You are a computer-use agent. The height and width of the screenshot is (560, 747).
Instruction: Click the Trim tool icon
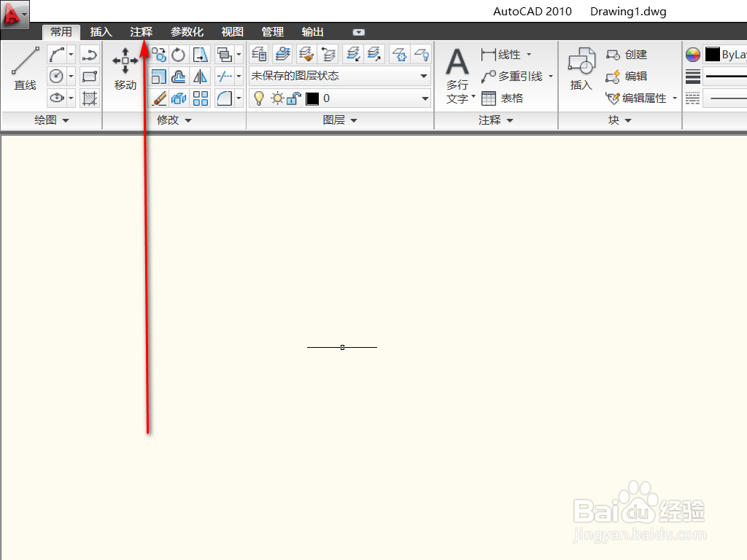225,76
